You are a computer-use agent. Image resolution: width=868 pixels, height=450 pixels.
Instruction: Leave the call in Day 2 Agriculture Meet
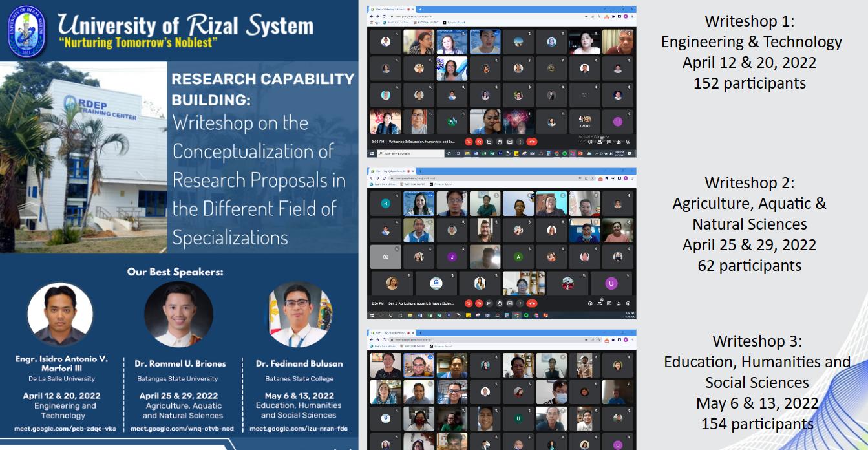point(532,303)
